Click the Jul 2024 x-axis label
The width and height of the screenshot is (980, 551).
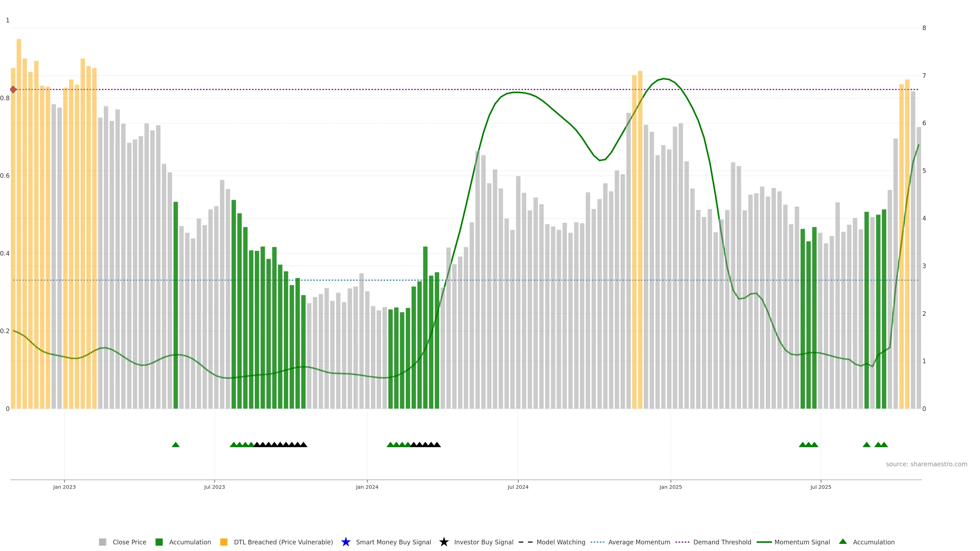[x=518, y=487]
